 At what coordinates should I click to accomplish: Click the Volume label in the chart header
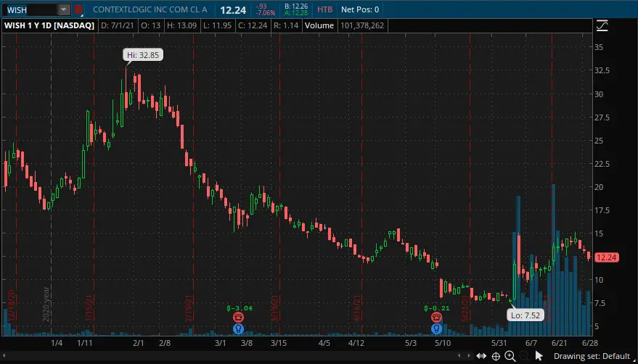coord(319,25)
